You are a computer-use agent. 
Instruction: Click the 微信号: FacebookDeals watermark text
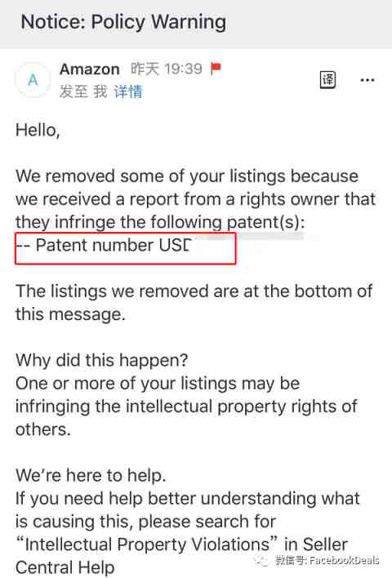click(x=327, y=560)
